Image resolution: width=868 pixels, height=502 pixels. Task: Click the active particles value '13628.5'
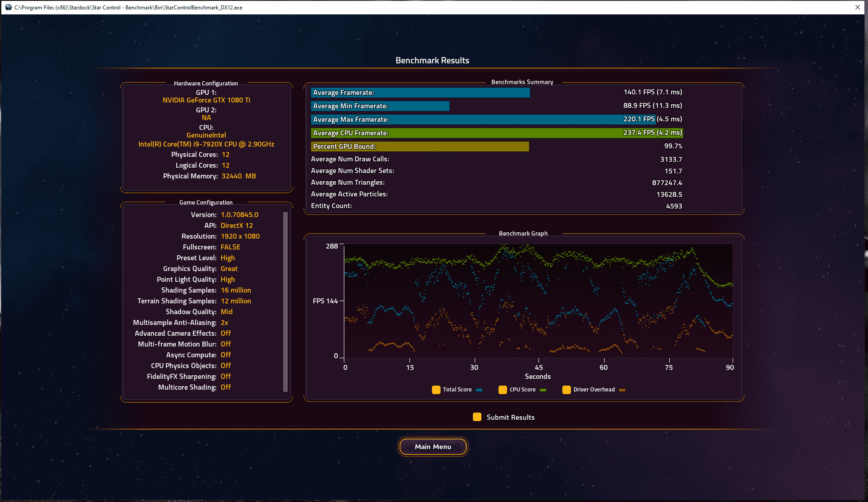[x=669, y=195]
